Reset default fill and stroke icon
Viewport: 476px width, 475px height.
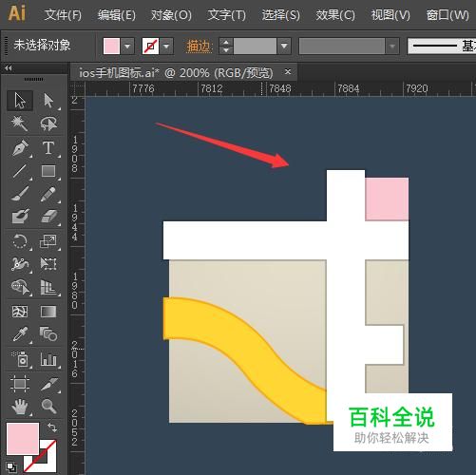tap(11, 466)
